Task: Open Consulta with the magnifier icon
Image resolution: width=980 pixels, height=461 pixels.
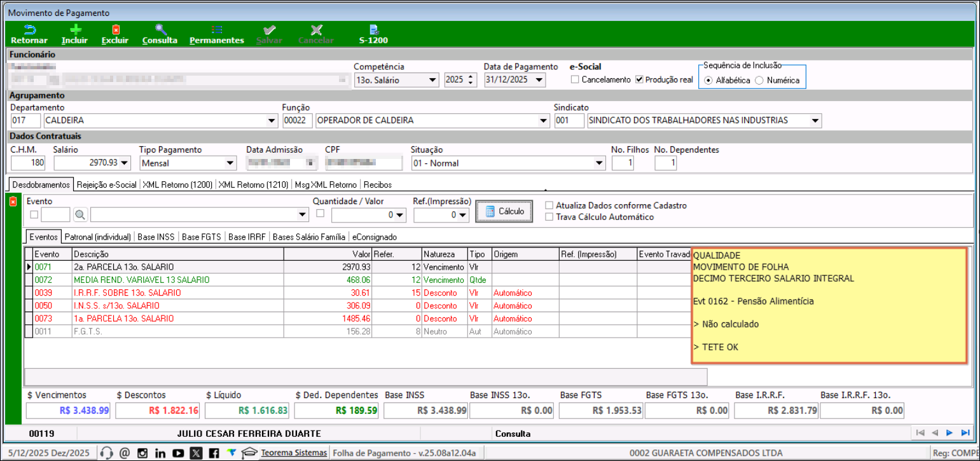Action: pos(160,30)
